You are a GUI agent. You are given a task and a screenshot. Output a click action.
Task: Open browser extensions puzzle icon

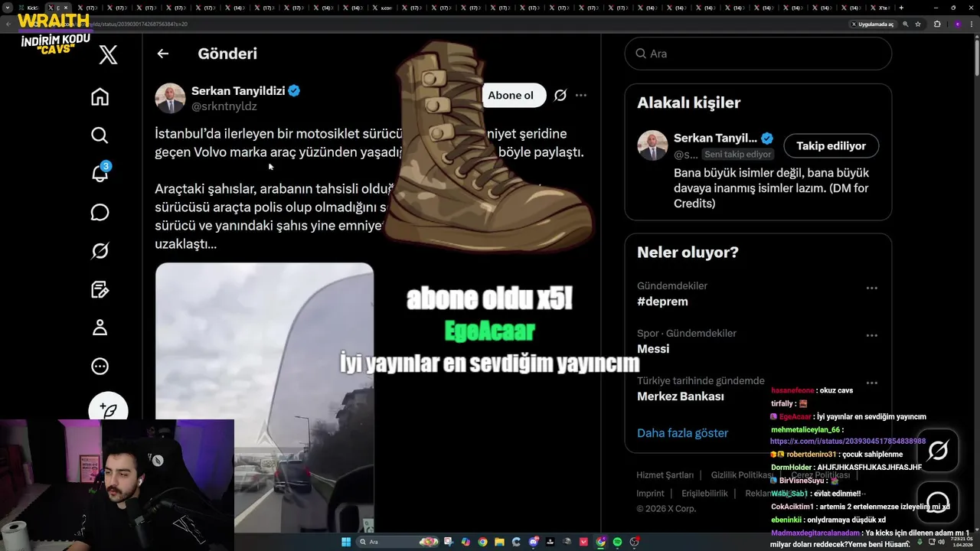click(x=937, y=24)
